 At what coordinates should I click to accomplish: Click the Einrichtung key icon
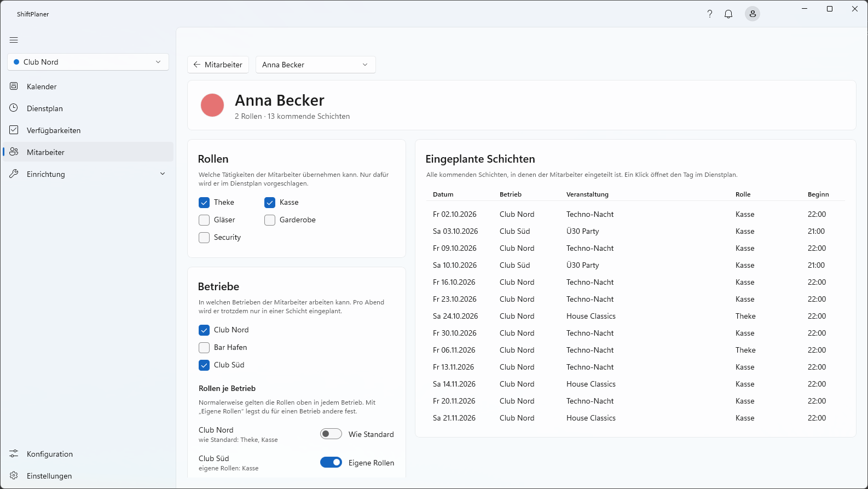[x=14, y=174]
